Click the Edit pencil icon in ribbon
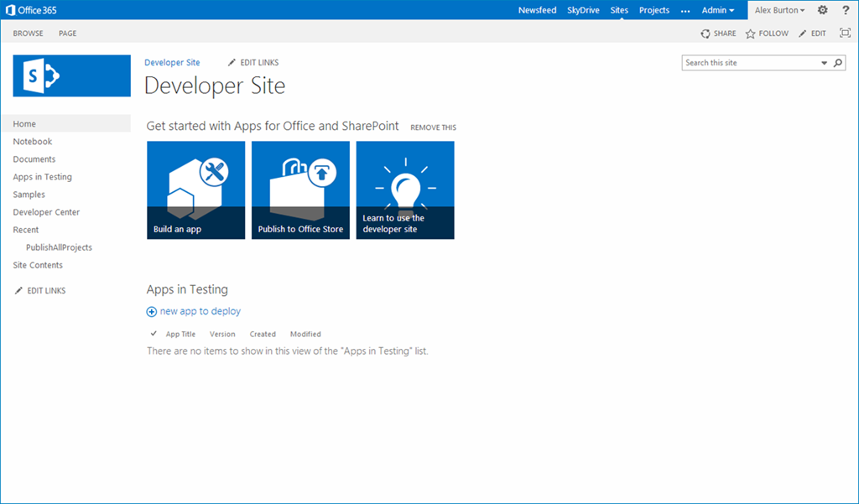 tap(802, 34)
